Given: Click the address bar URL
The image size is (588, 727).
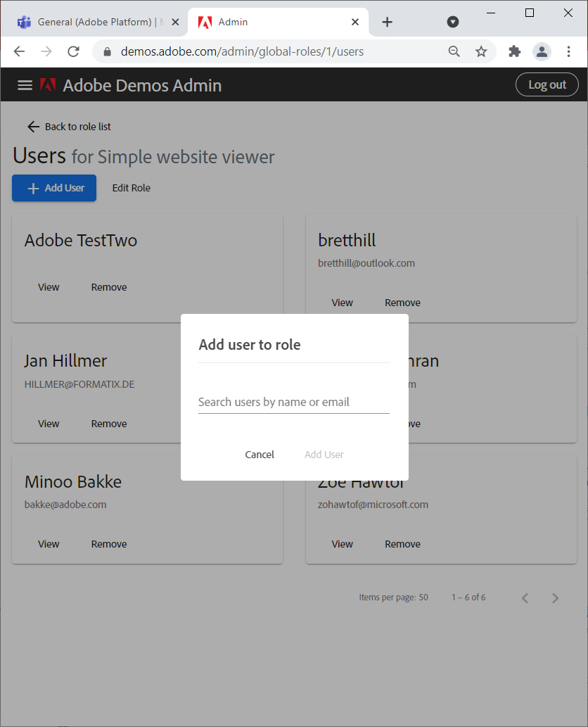Looking at the screenshot, I should 242,51.
